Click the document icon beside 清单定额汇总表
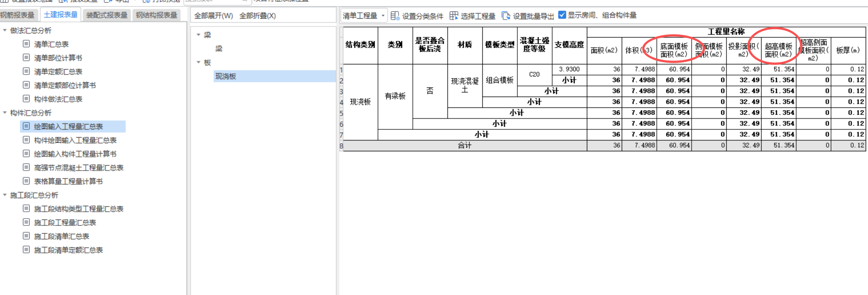The width and height of the screenshot is (868, 295). click(27, 71)
